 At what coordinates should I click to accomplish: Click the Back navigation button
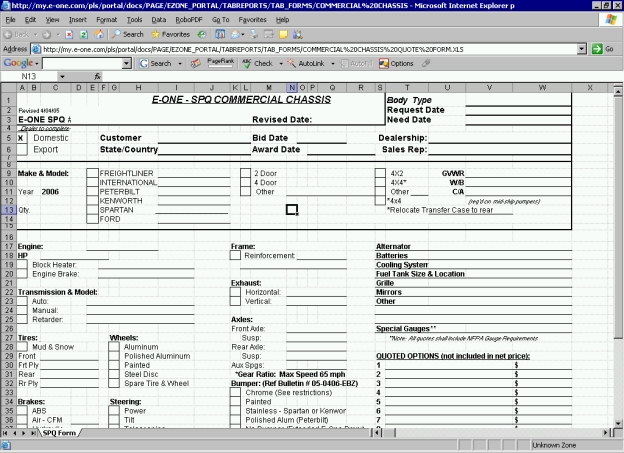click(x=16, y=35)
